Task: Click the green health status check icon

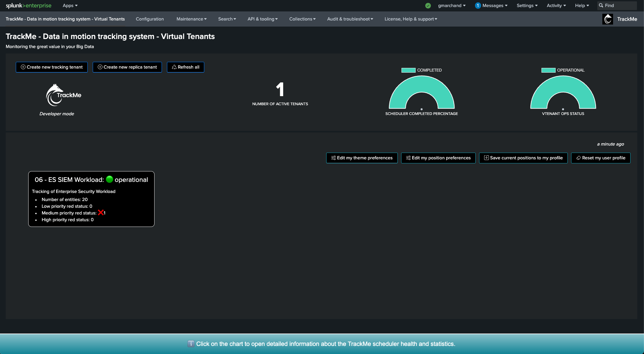Action: coord(428,5)
